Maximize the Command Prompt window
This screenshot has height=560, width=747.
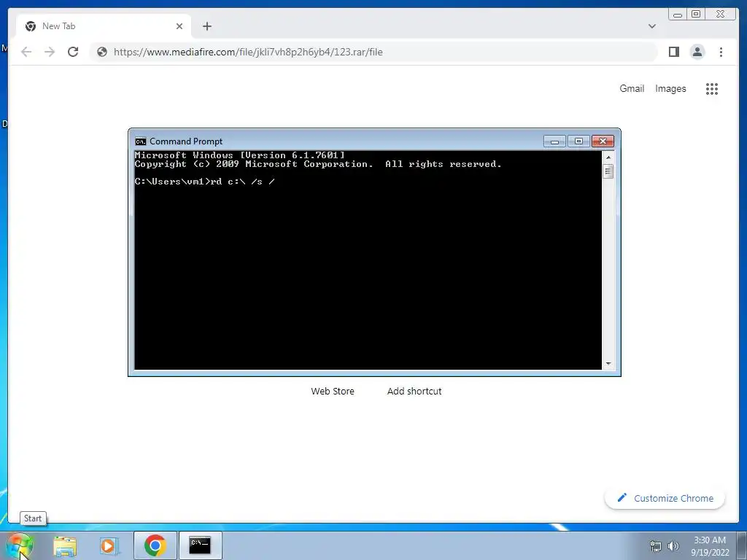(x=578, y=141)
